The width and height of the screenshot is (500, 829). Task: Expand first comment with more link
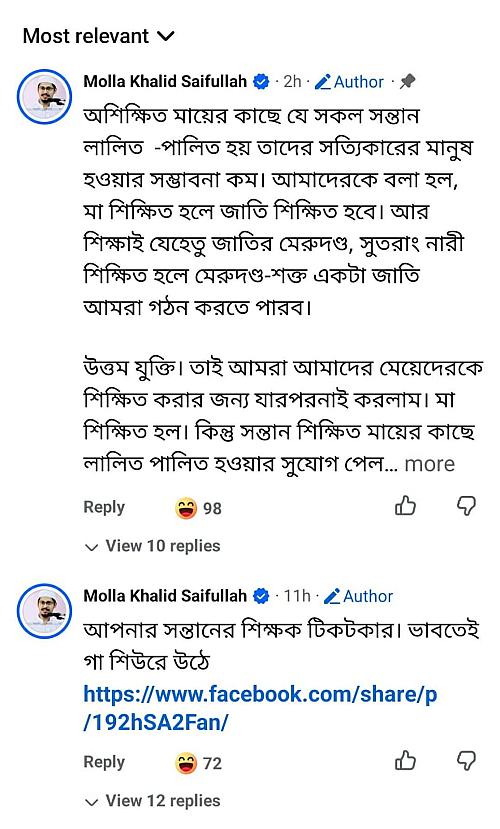click(x=429, y=464)
